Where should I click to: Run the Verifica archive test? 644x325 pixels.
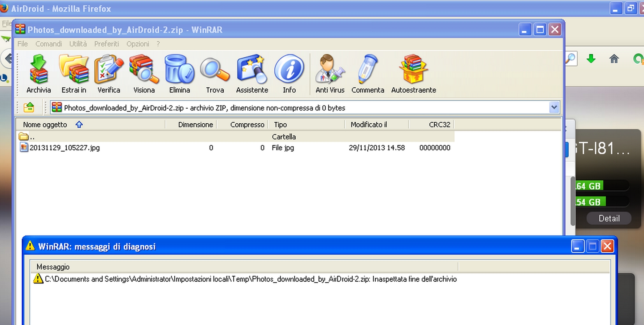pos(109,74)
